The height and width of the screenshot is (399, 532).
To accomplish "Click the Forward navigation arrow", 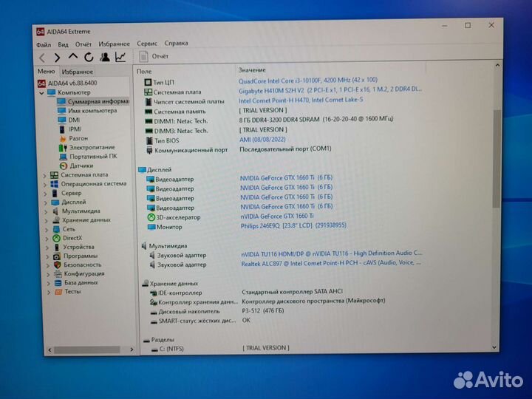I will [x=57, y=58].
